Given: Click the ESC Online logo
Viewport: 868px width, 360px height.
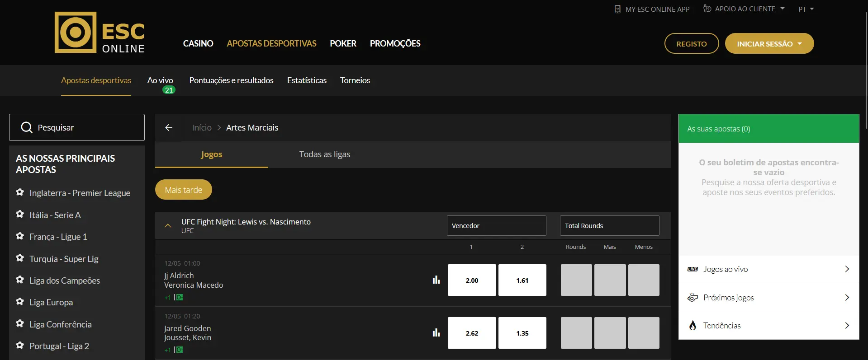Looking at the screenshot, I should click(x=100, y=33).
